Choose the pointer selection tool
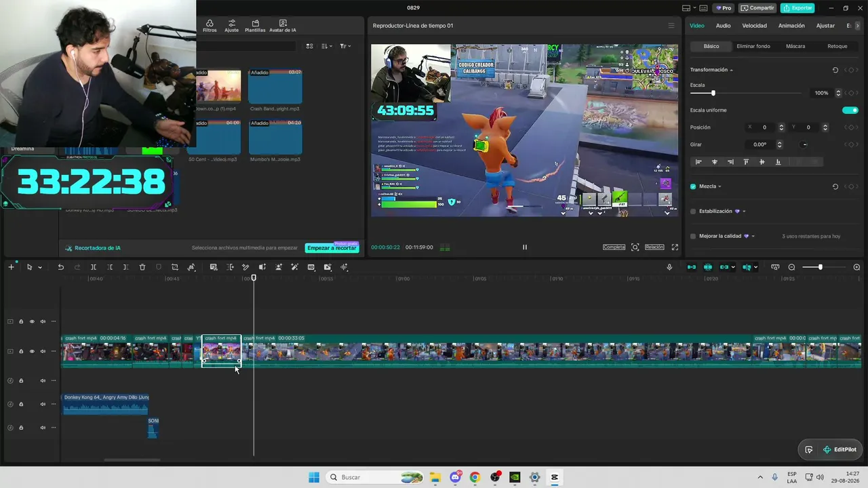The image size is (868, 488). click(29, 267)
